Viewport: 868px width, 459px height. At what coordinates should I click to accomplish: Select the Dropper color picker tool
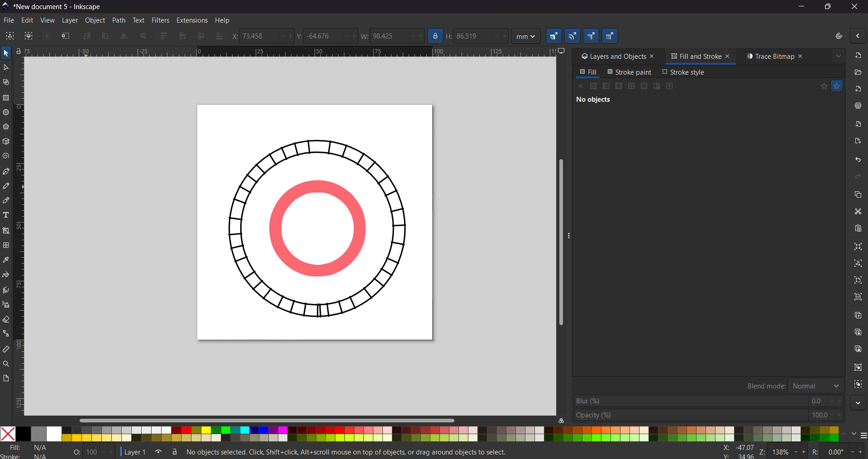pos(6,260)
